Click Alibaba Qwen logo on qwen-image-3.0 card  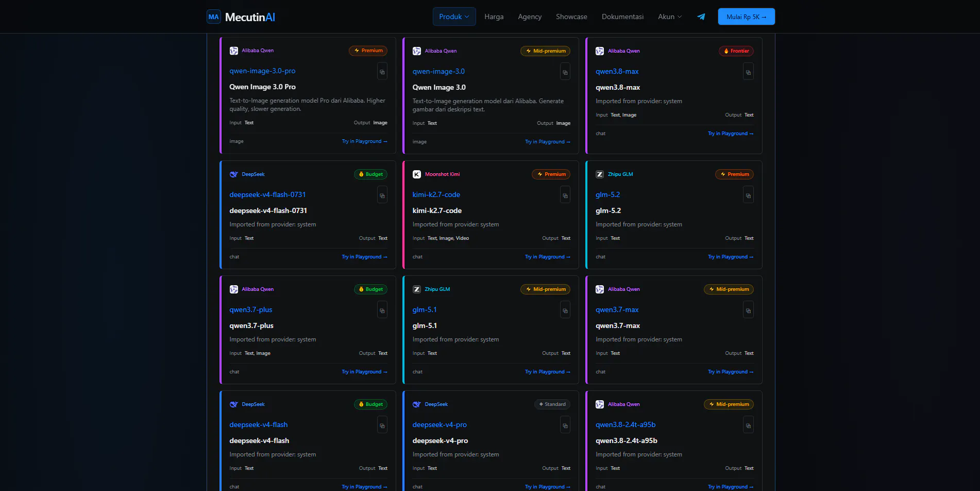tap(417, 51)
